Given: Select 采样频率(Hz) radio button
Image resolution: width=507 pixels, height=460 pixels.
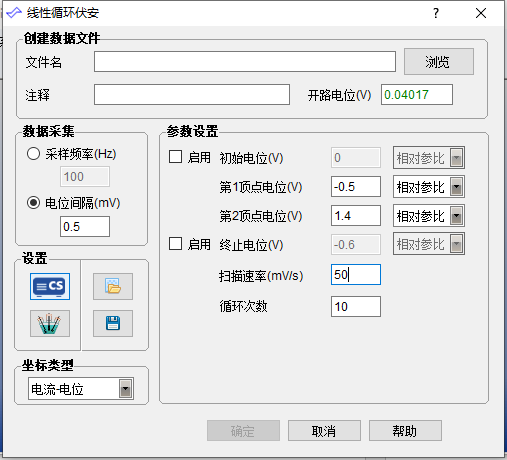Looking at the screenshot, I should coord(33,154).
